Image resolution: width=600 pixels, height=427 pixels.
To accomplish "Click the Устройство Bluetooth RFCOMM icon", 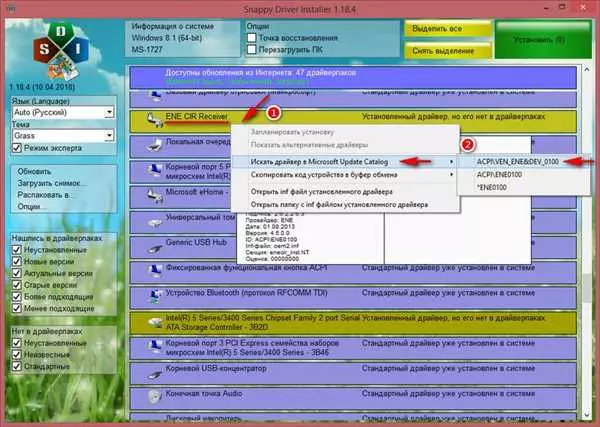I will coord(155,297).
